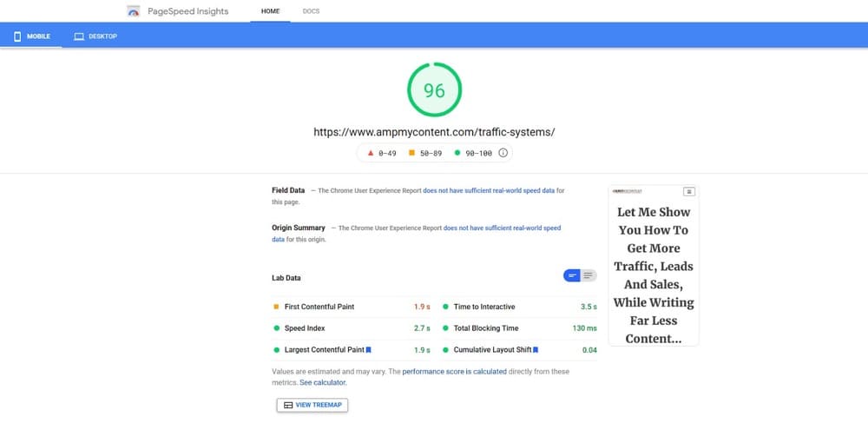868x430 pixels.
Task: Click the orange square 50-89 legend marker
Action: tap(411, 153)
